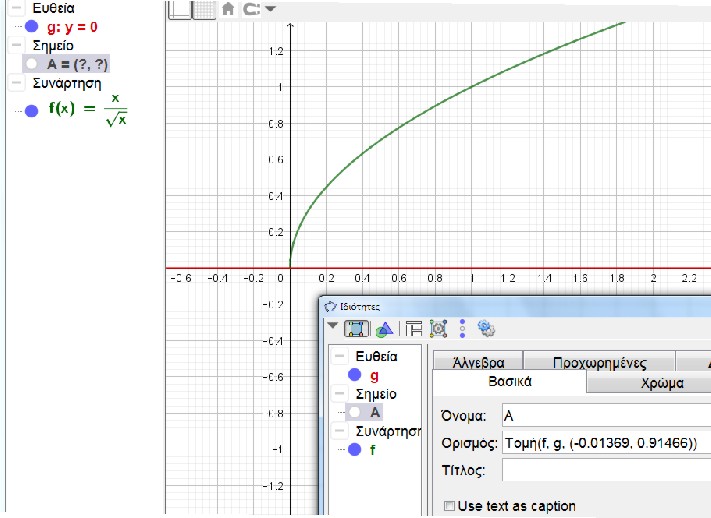Click empty circle beside A in Properties tree

(355, 412)
